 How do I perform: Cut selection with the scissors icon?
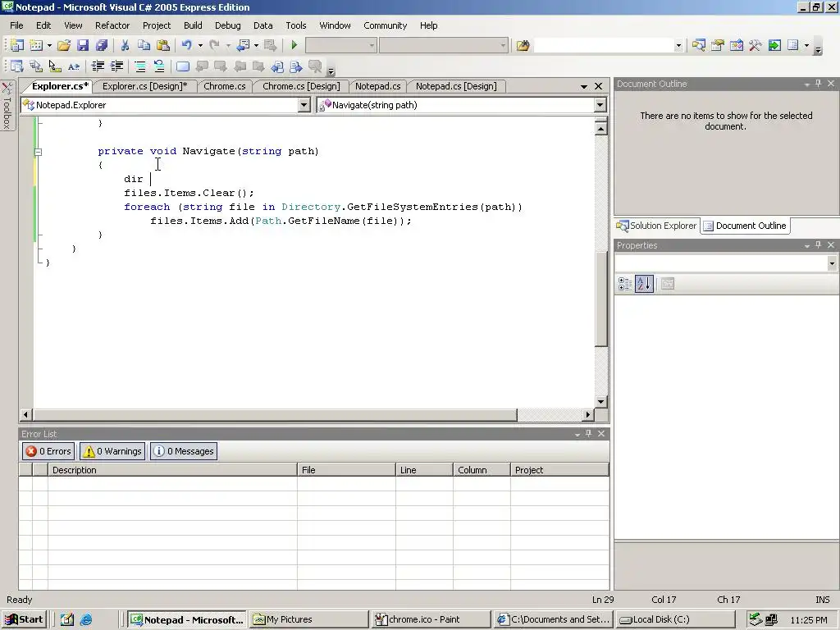[125, 46]
